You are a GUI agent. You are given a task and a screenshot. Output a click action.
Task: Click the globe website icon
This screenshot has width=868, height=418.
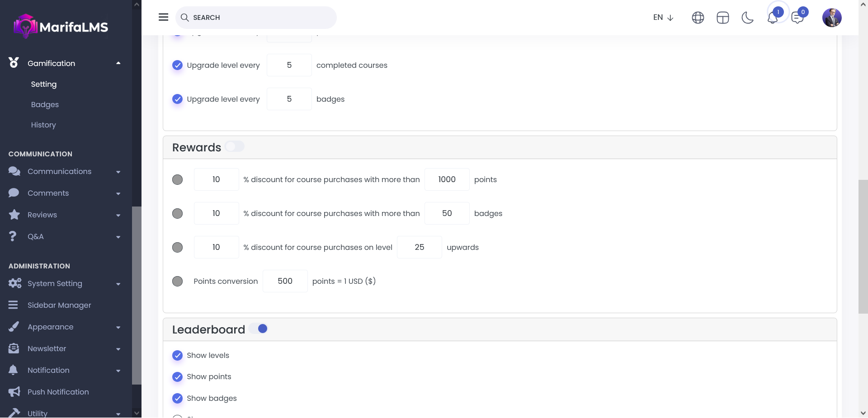click(698, 18)
